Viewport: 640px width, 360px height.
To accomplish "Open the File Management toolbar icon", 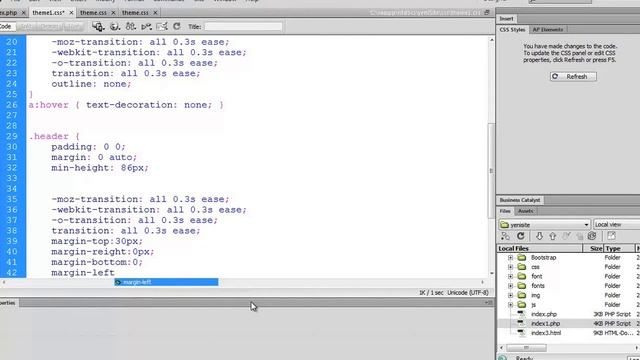I will (x=131, y=27).
